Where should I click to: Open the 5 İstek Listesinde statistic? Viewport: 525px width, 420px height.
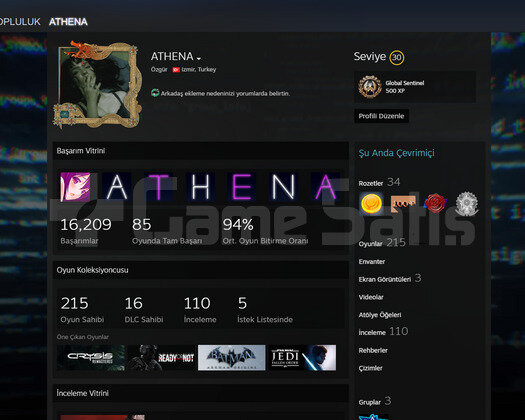click(265, 310)
